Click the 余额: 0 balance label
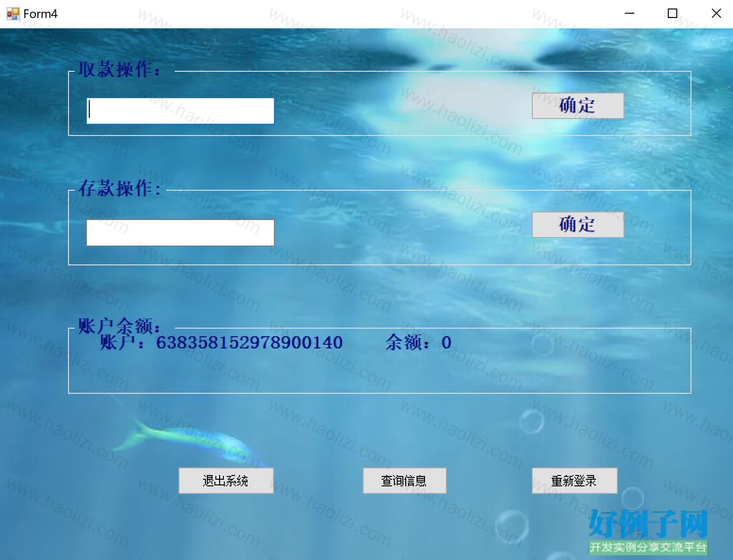This screenshot has width=733, height=560. [418, 342]
